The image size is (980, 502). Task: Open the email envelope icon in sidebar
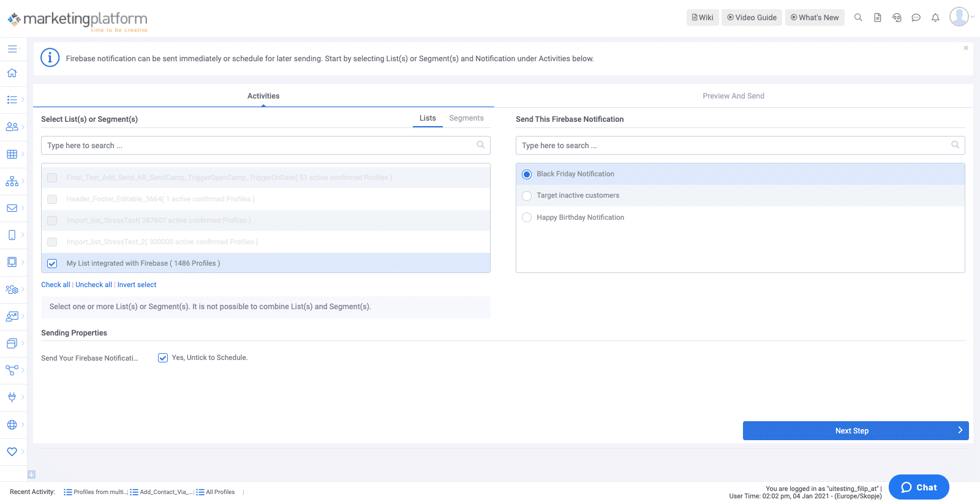[12, 208]
